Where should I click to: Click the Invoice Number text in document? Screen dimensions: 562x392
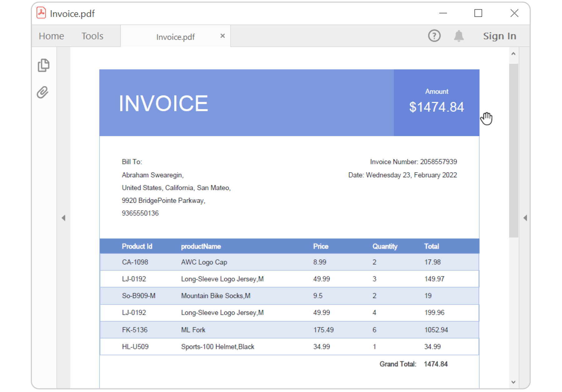(x=413, y=162)
